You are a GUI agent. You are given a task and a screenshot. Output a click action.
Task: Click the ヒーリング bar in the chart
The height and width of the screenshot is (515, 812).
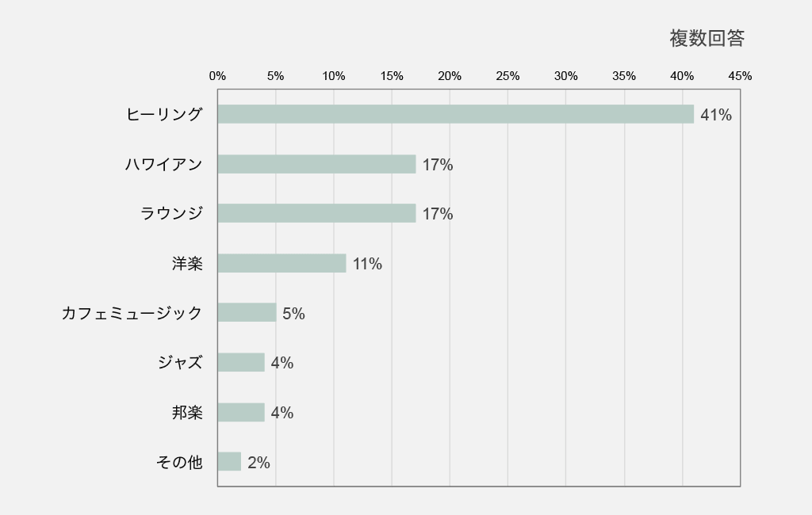(455, 114)
